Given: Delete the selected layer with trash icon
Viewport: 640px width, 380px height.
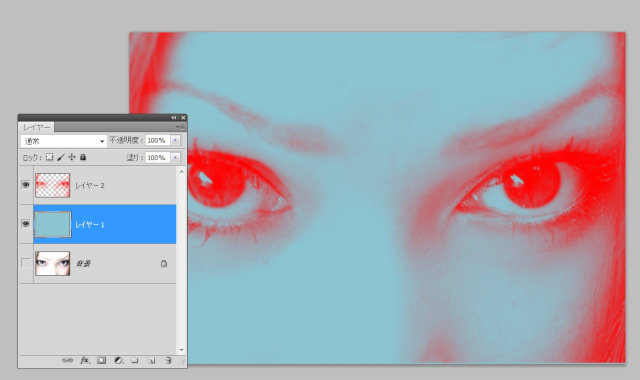Looking at the screenshot, I should [x=168, y=360].
